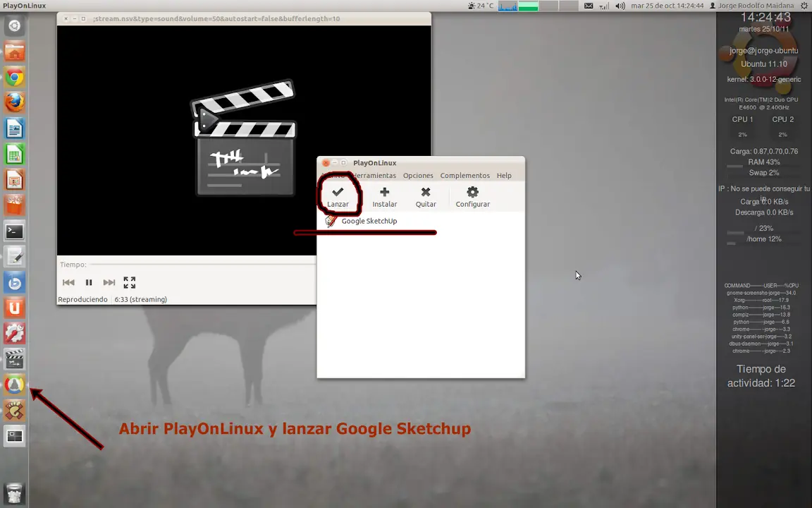Open the Terminal launcher icon
The image size is (812, 508).
15,231
